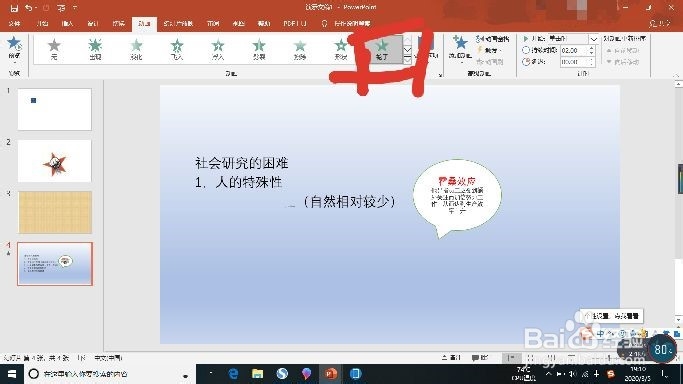Screen dimensions: 683x384
Task: Click the Delay time input field
Action: click(573, 62)
